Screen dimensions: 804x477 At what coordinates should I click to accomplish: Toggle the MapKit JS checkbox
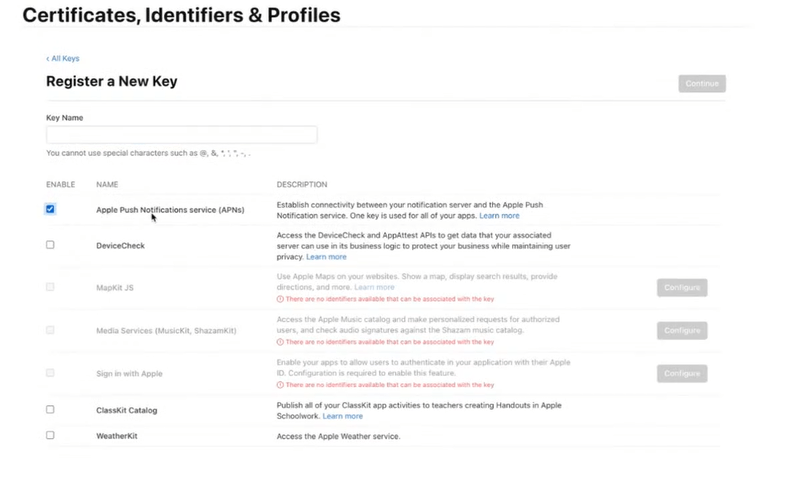tap(50, 287)
